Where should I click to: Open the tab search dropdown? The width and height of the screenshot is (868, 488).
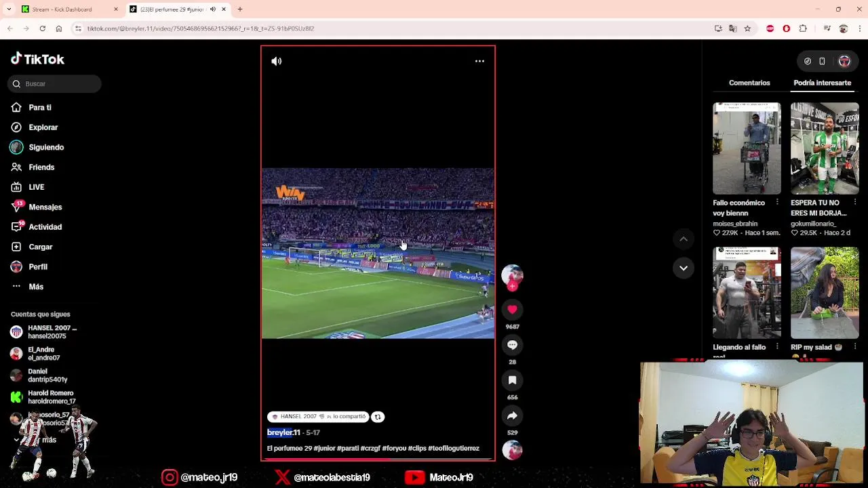click(x=9, y=9)
